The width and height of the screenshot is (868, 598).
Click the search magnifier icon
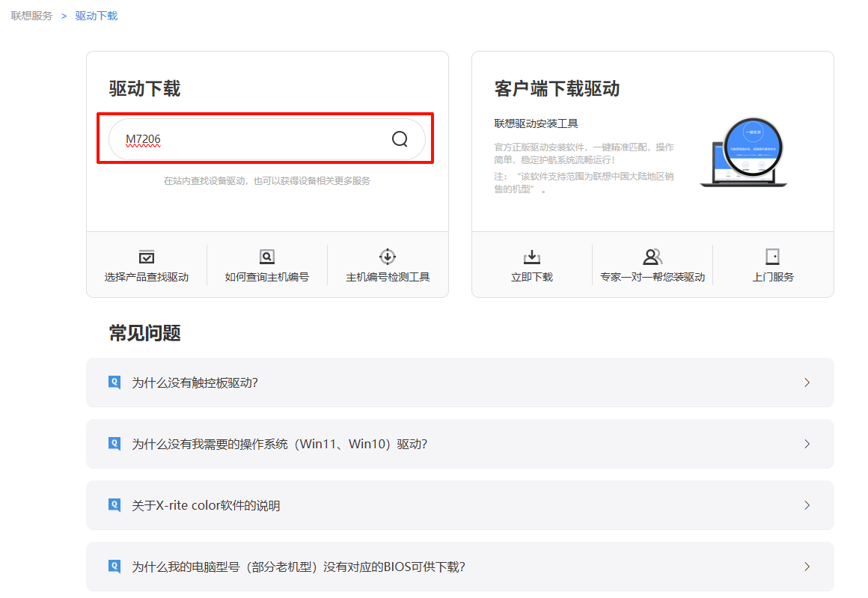[x=399, y=139]
